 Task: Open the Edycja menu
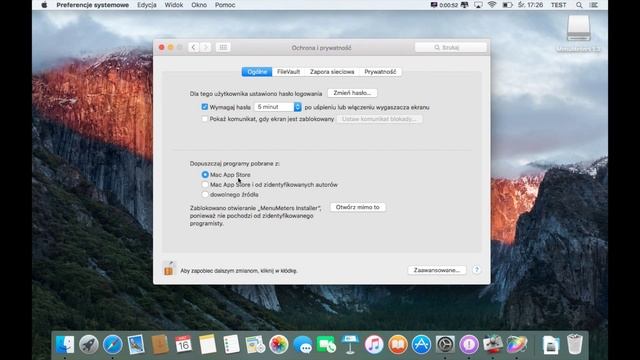tap(147, 5)
